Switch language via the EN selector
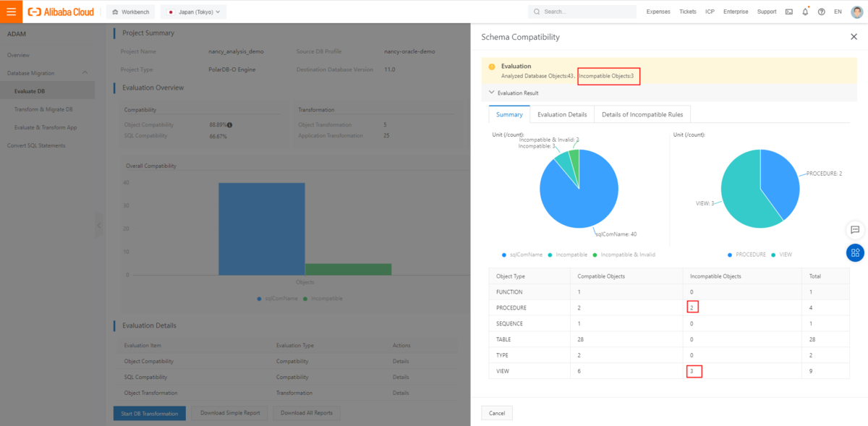The width and height of the screenshot is (868, 426). (838, 12)
